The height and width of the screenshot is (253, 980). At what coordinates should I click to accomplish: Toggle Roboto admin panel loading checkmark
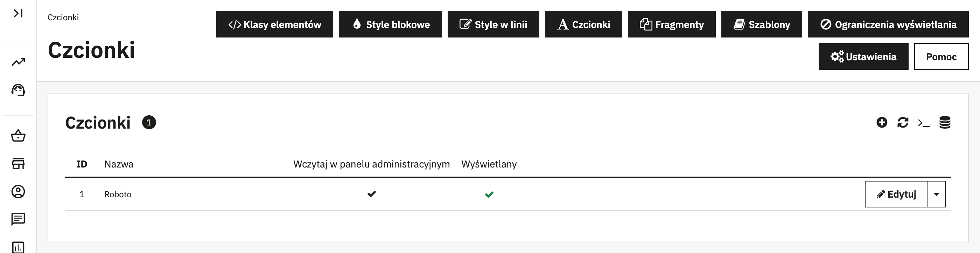pos(371,194)
